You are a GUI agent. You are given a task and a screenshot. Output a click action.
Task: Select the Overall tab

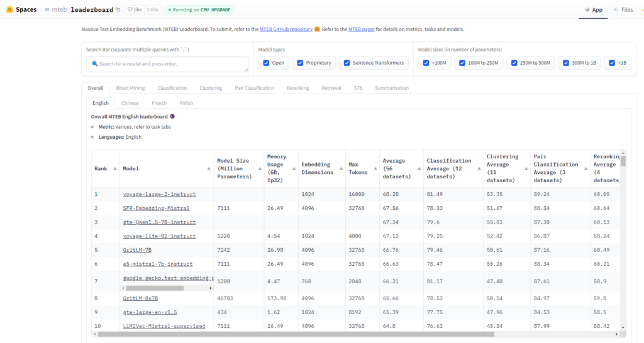(96, 88)
